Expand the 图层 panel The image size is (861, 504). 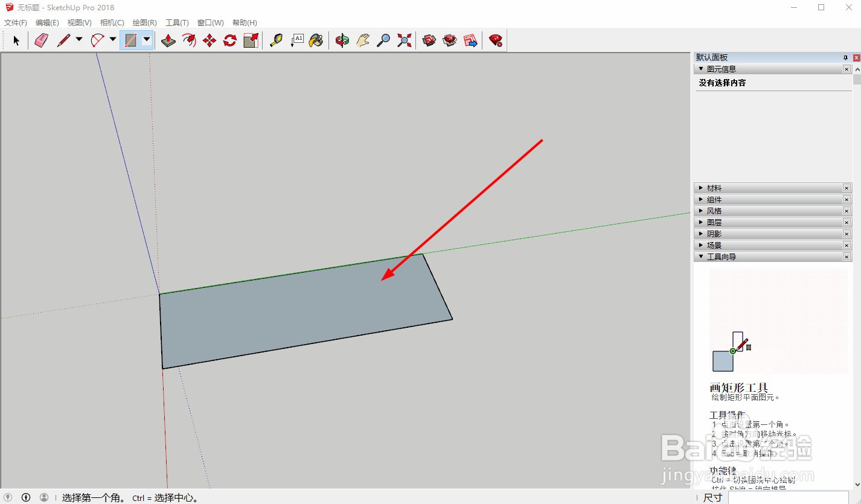(701, 222)
